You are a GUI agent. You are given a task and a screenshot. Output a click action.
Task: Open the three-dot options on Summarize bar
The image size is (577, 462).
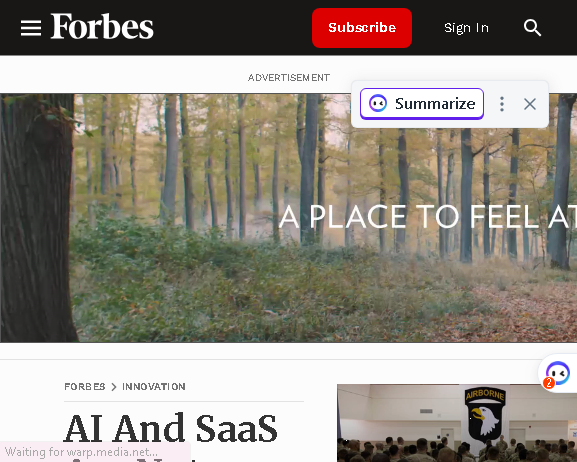tap(502, 104)
